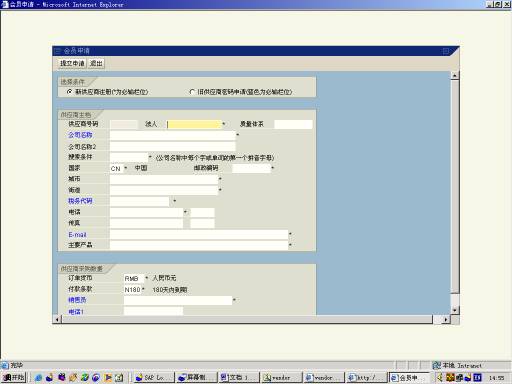Click into the 公司名称 text box

tap(173, 135)
